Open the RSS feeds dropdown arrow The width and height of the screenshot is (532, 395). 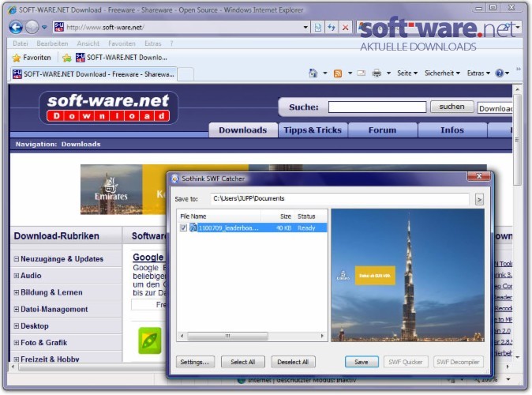(x=350, y=73)
